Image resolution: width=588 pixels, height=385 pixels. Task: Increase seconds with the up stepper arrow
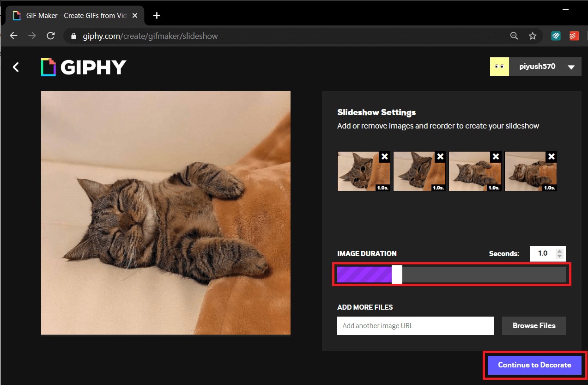(559, 251)
